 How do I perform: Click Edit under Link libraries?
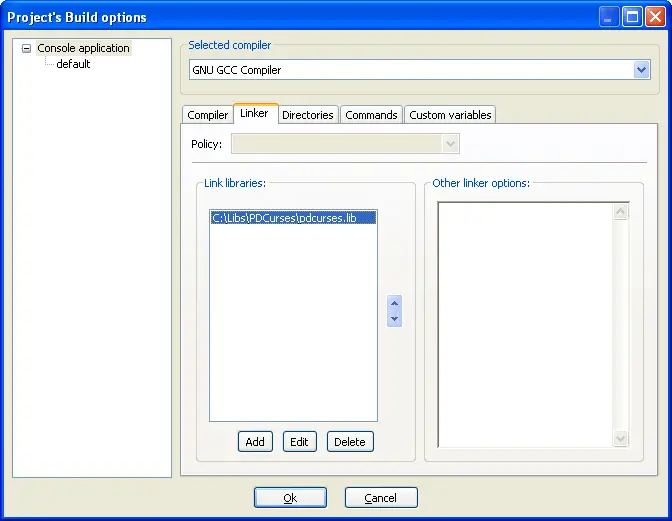[x=299, y=442]
